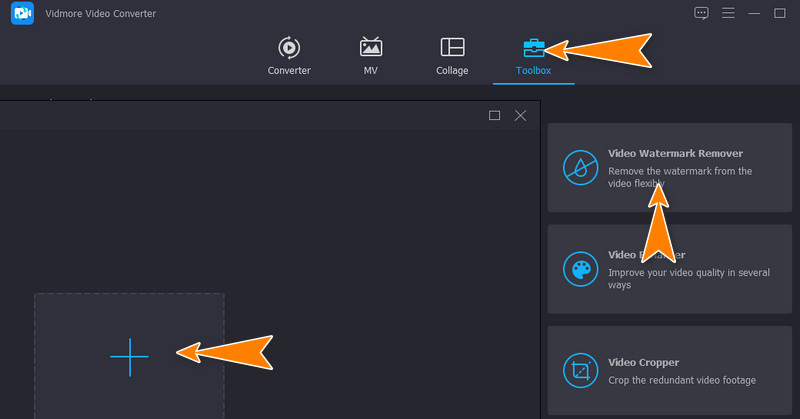The height and width of the screenshot is (419, 800).
Task: Open the feedback chat bubble icon
Action: 701,13
